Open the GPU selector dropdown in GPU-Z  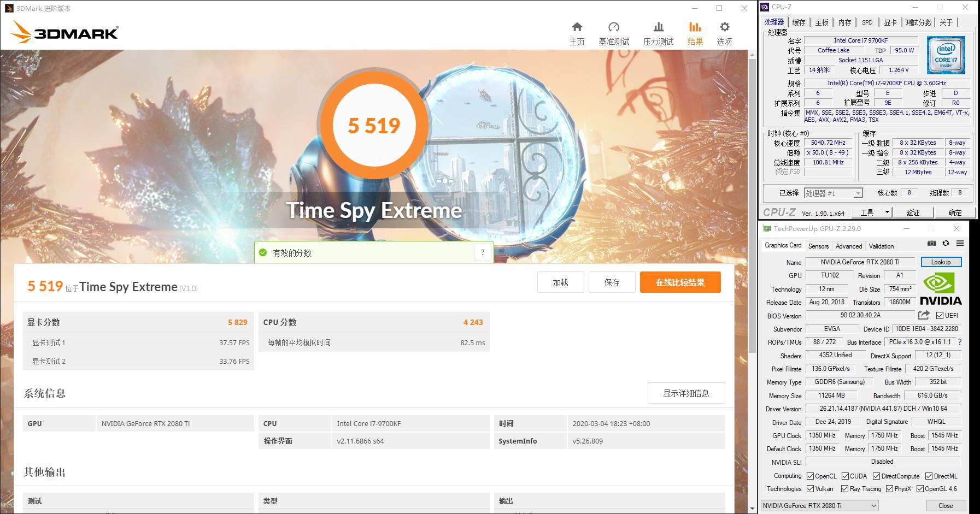click(x=819, y=505)
